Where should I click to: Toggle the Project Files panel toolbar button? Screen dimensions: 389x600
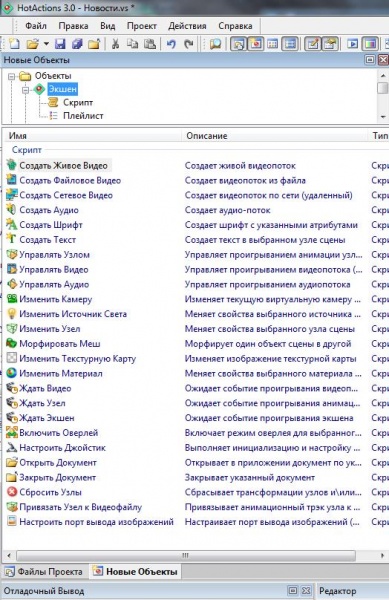[238, 44]
